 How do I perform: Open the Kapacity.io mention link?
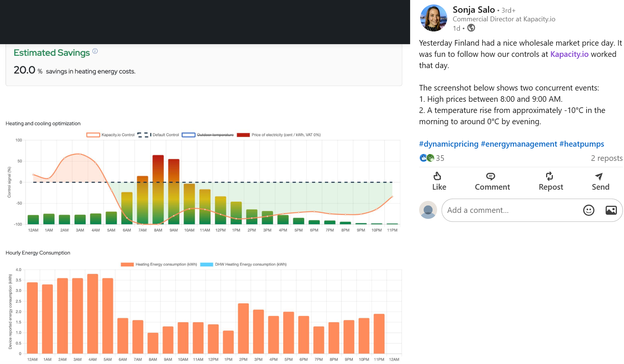(x=569, y=54)
